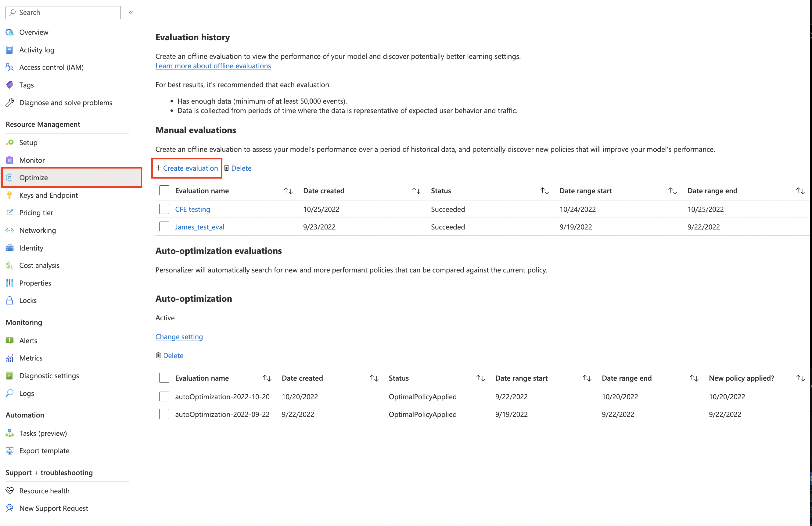Click Change setting for auto-optimization
This screenshot has height=526, width=812.
click(x=179, y=336)
